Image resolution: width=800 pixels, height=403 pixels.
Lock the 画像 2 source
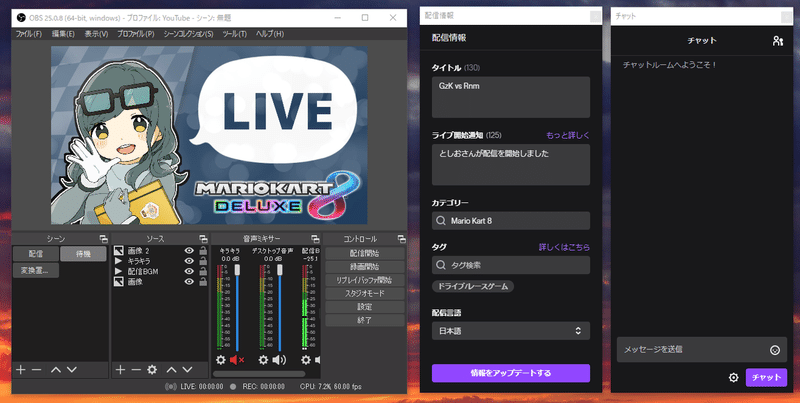point(203,250)
